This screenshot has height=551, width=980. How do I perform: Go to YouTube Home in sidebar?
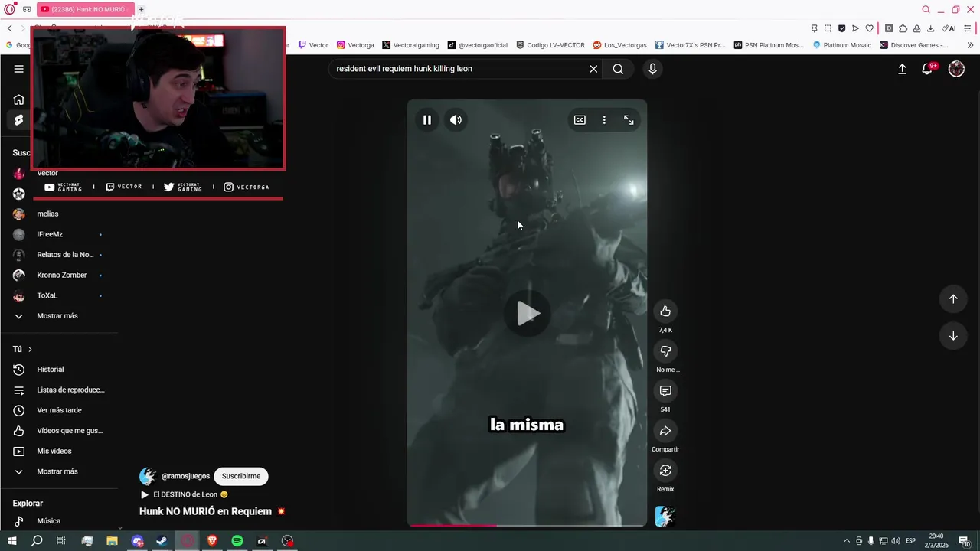click(x=18, y=99)
